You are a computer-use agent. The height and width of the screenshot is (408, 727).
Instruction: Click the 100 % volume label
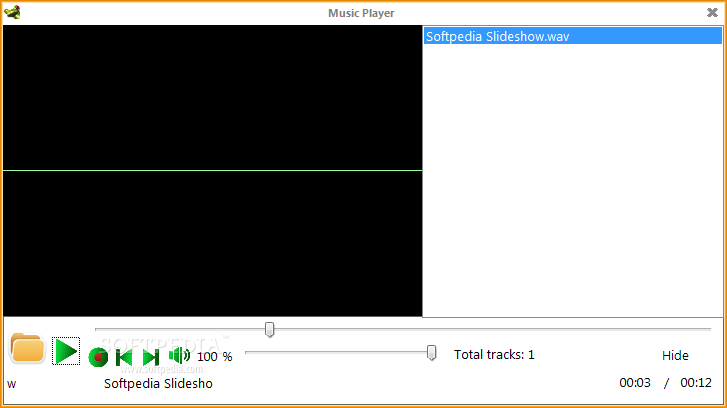click(x=214, y=357)
